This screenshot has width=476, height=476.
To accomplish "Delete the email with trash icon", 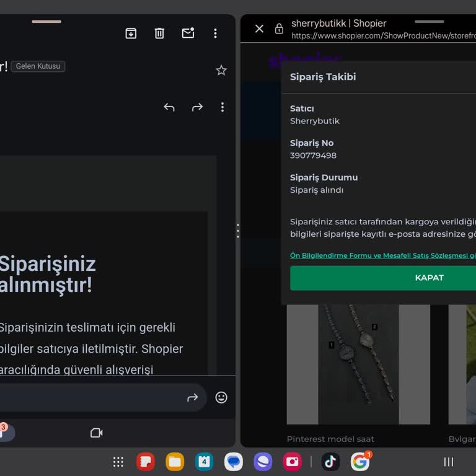I will pos(159,33).
